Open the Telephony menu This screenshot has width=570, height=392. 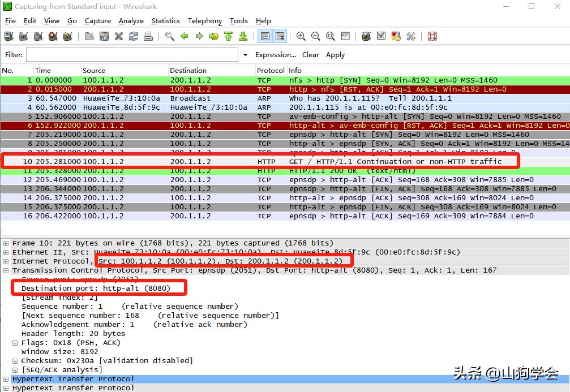(204, 21)
